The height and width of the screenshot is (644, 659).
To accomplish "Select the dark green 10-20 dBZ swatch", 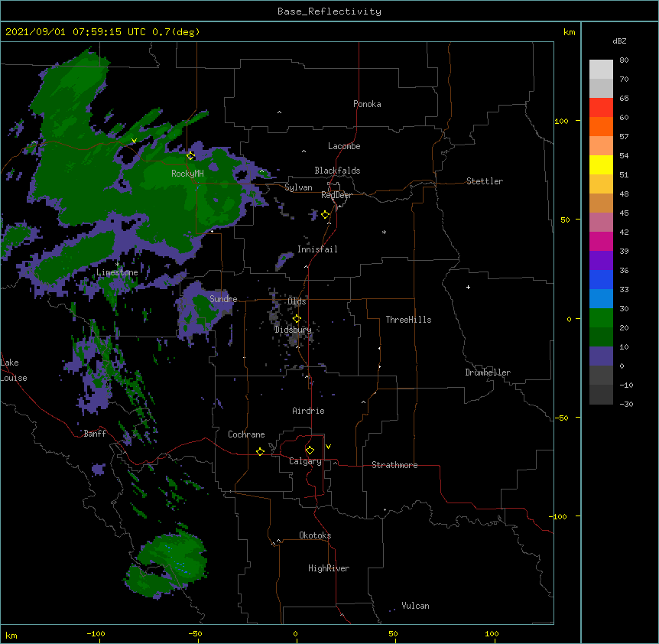I will 601,337.
